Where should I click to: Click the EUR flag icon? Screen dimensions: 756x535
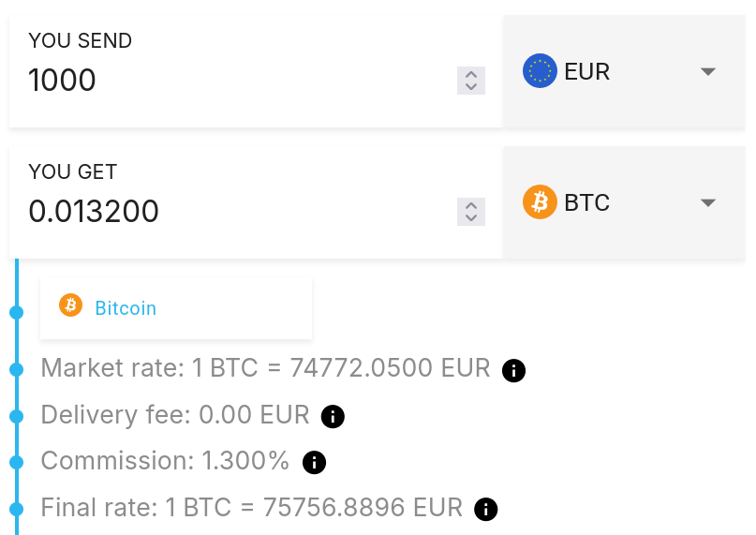pyautogui.click(x=540, y=71)
